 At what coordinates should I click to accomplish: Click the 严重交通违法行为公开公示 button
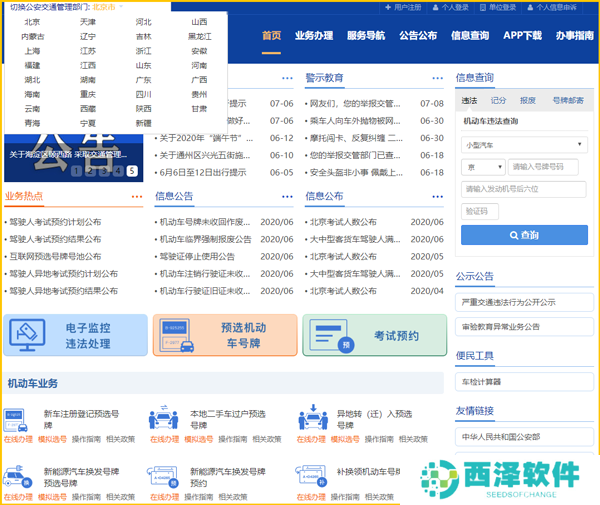(524, 302)
